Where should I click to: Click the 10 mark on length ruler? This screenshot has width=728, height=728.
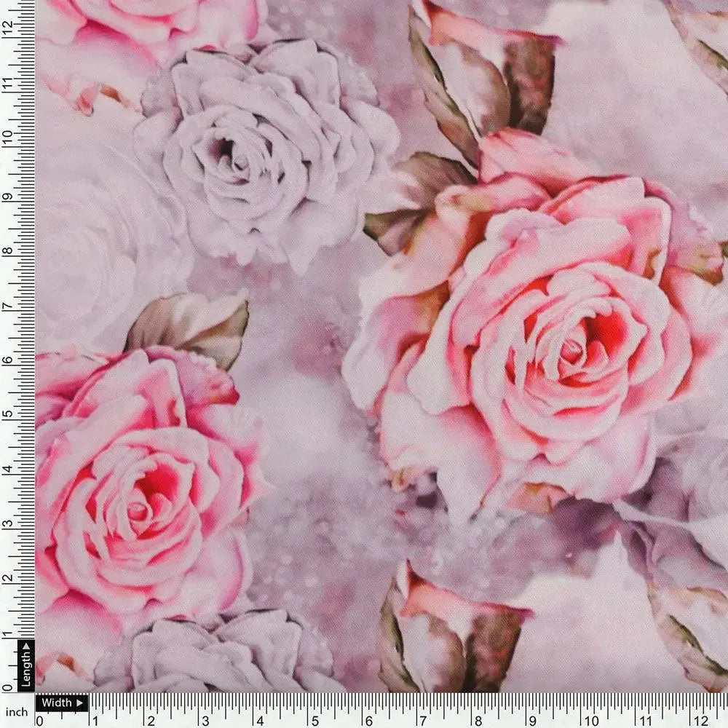pyautogui.click(x=9, y=136)
